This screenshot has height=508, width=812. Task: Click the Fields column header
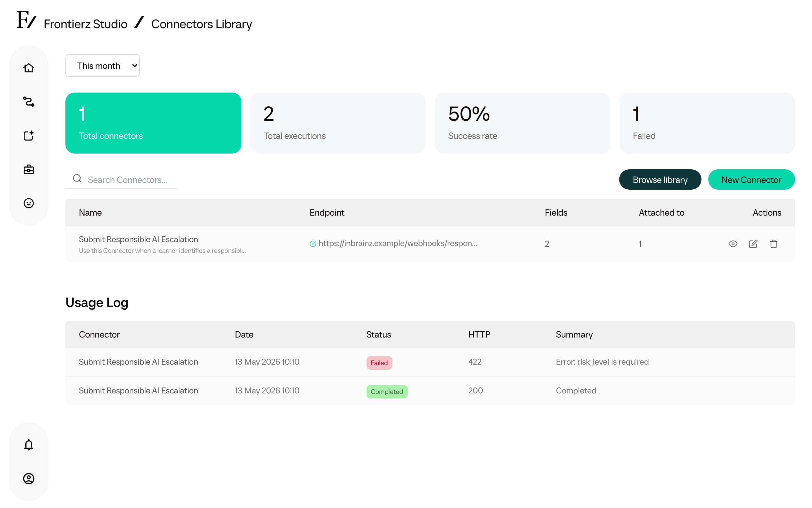click(556, 213)
